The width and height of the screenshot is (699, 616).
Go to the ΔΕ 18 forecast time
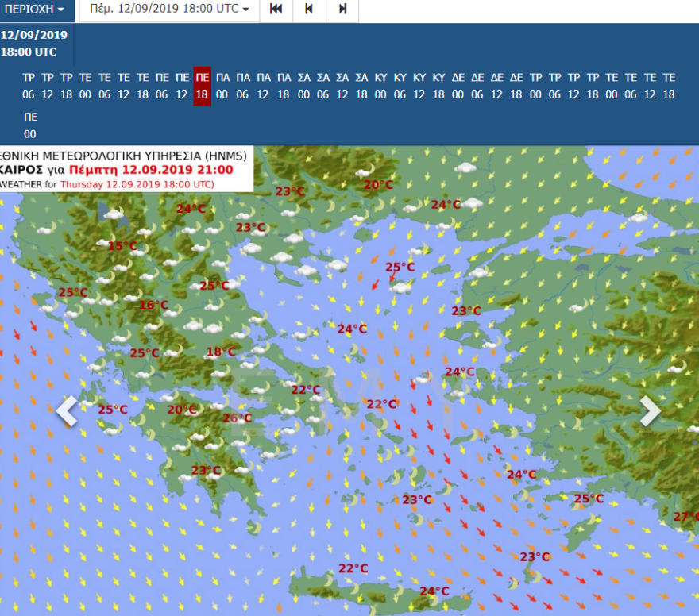[x=516, y=86]
